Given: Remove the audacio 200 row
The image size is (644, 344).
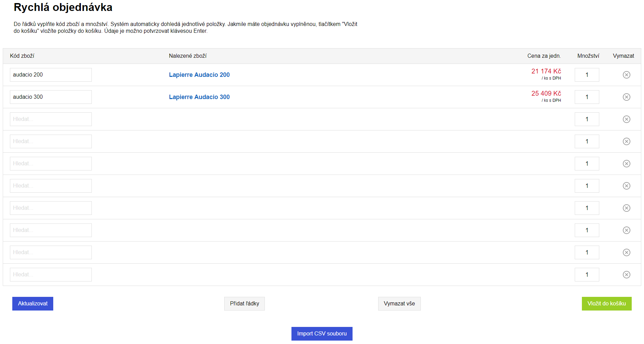Looking at the screenshot, I should (626, 75).
